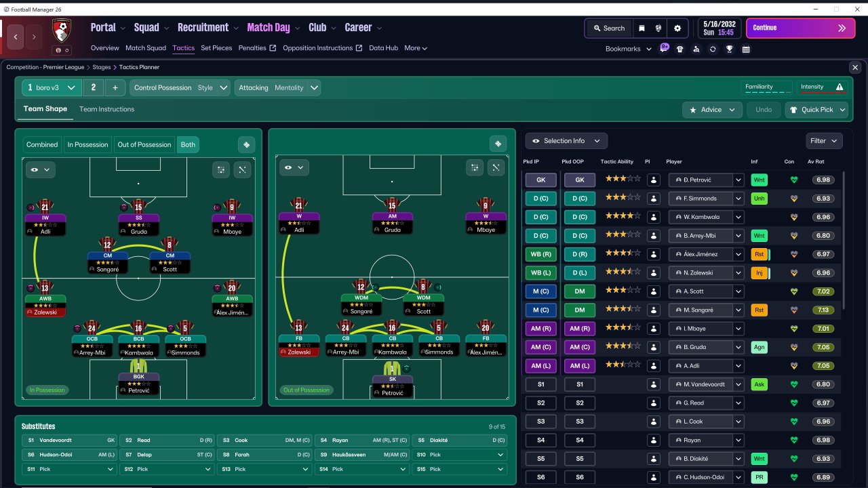Open player instructions icon for D. Petrović
Image resolution: width=868 pixels, height=488 pixels.
[x=654, y=180]
